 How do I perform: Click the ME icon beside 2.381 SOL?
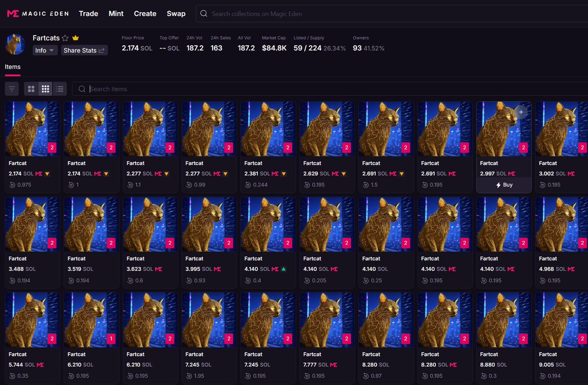[276, 174]
